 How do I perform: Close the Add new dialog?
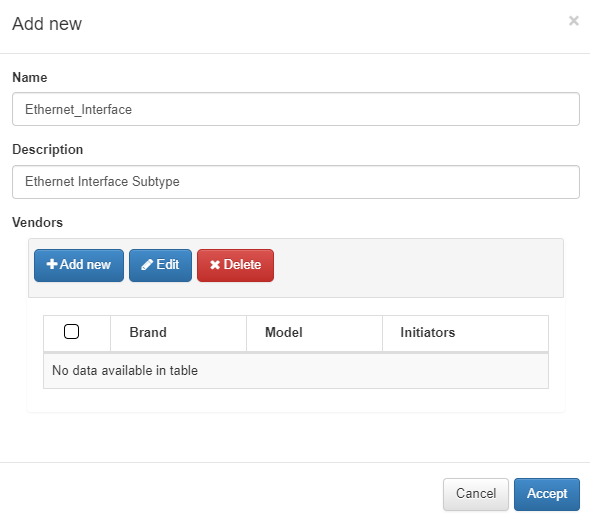point(573,21)
